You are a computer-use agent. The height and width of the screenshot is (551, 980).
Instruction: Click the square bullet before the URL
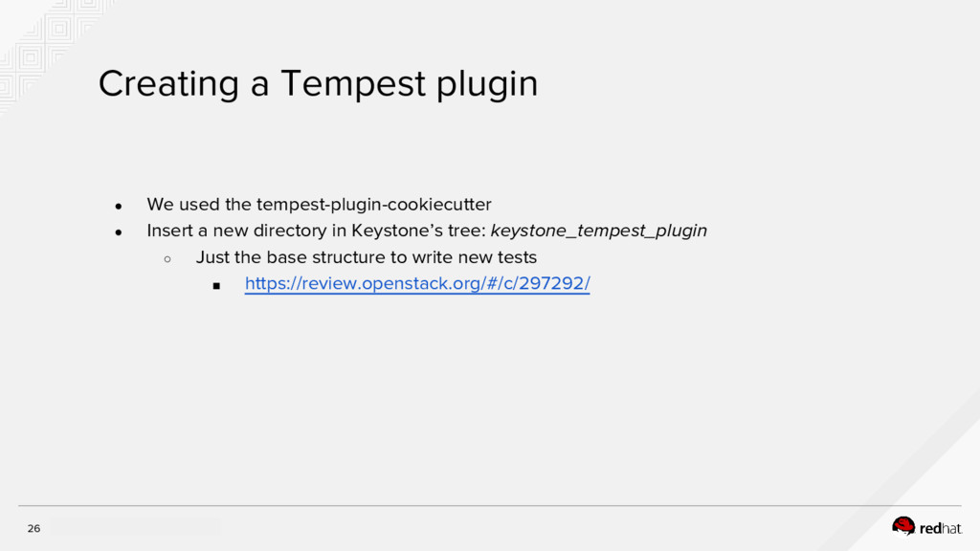pos(216,285)
